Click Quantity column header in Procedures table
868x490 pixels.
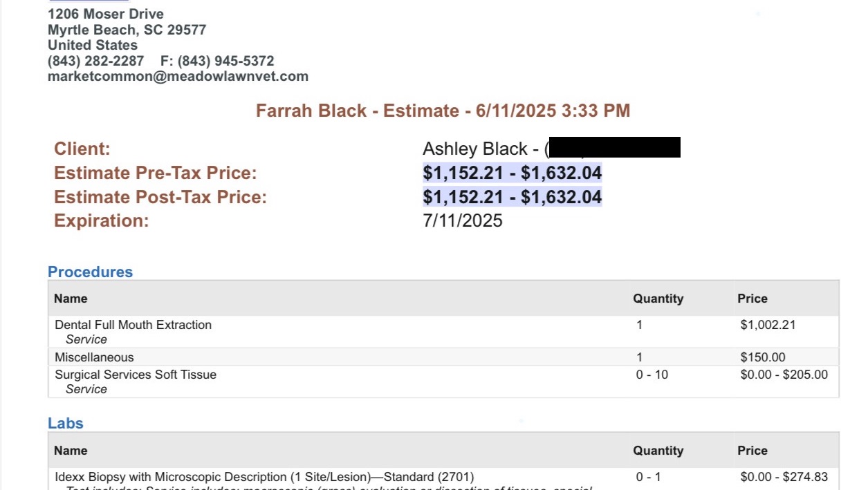tap(658, 299)
